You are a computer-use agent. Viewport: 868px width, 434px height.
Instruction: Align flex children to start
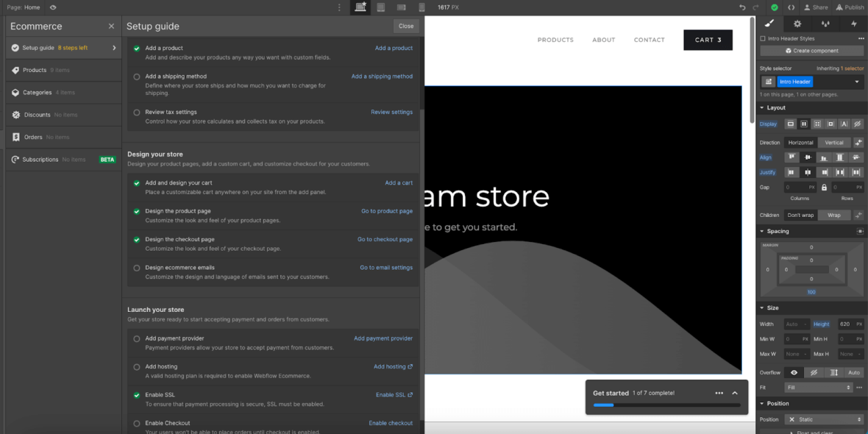[792, 157]
